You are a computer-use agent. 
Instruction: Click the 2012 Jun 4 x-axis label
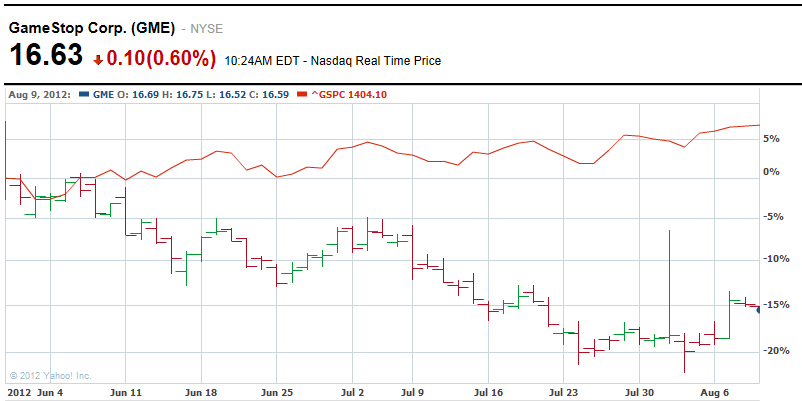pyautogui.click(x=33, y=393)
